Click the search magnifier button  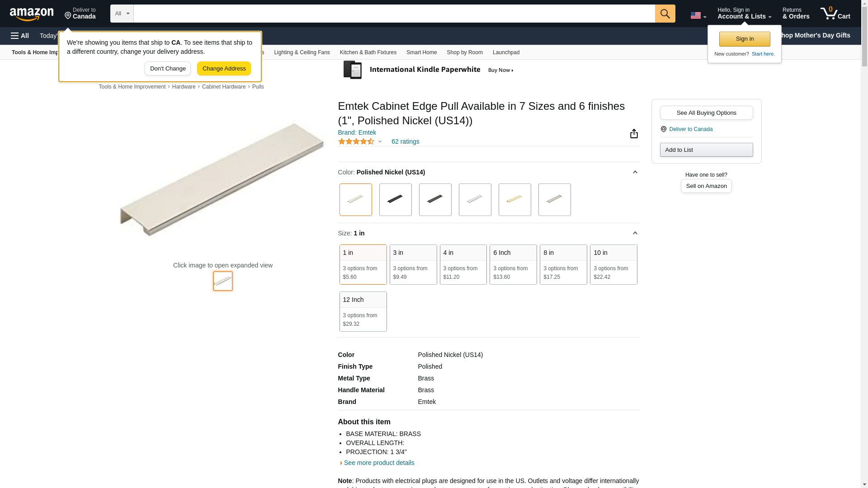(665, 14)
